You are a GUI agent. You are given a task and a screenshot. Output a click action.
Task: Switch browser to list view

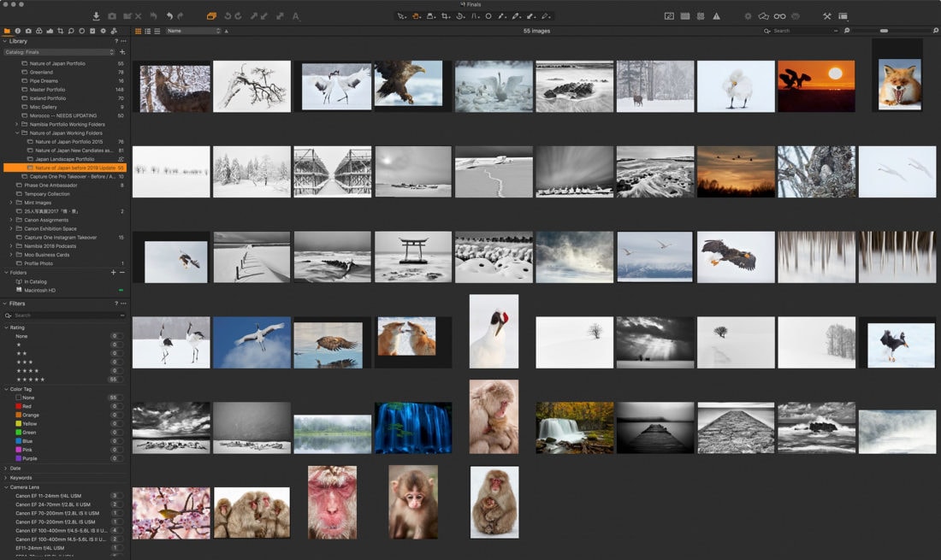point(148,31)
